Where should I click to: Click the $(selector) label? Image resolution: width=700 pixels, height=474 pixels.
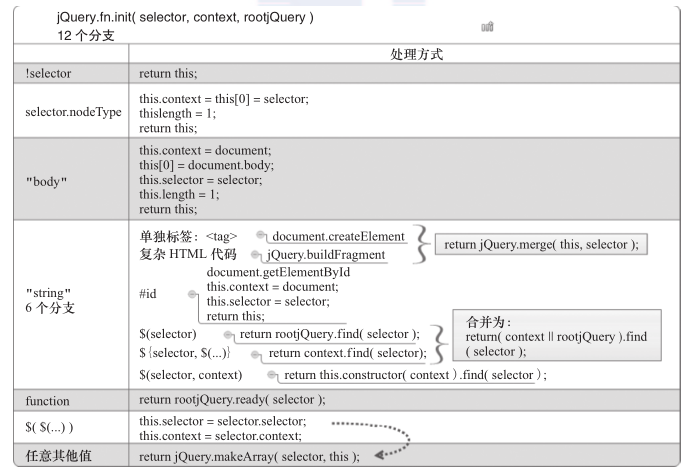(x=168, y=334)
